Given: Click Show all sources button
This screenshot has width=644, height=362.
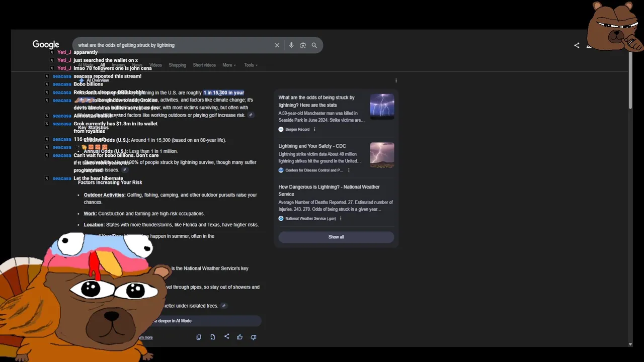Looking at the screenshot, I should tap(336, 237).
